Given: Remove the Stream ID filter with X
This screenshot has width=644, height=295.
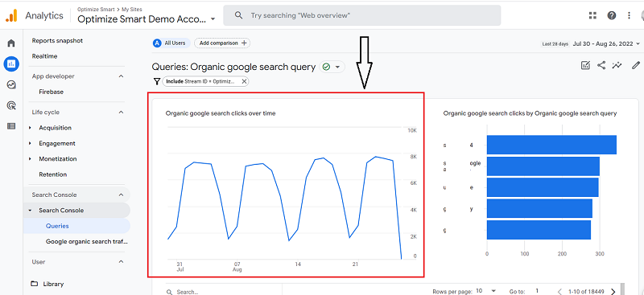Looking at the screenshot, I should coord(244,82).
